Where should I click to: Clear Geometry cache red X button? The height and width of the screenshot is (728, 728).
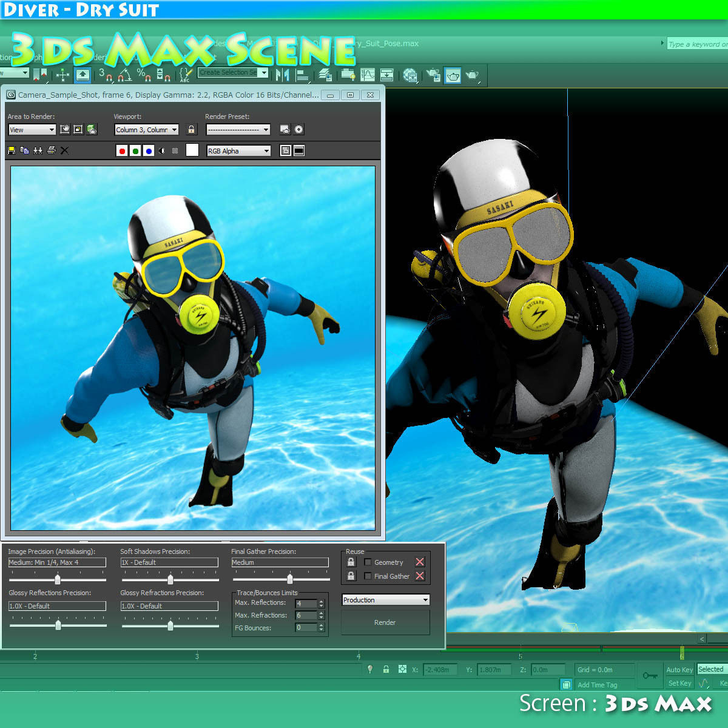(x=420, y=562)
